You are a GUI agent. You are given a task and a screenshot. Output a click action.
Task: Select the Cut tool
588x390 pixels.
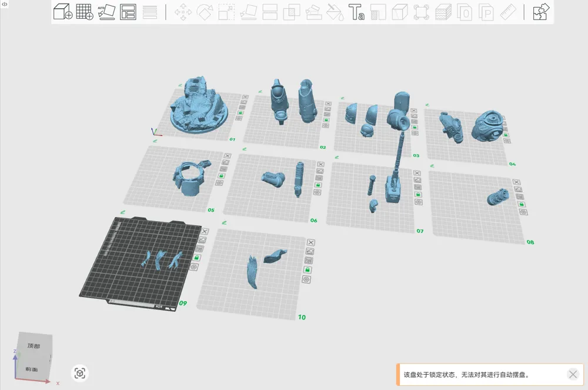270,12
